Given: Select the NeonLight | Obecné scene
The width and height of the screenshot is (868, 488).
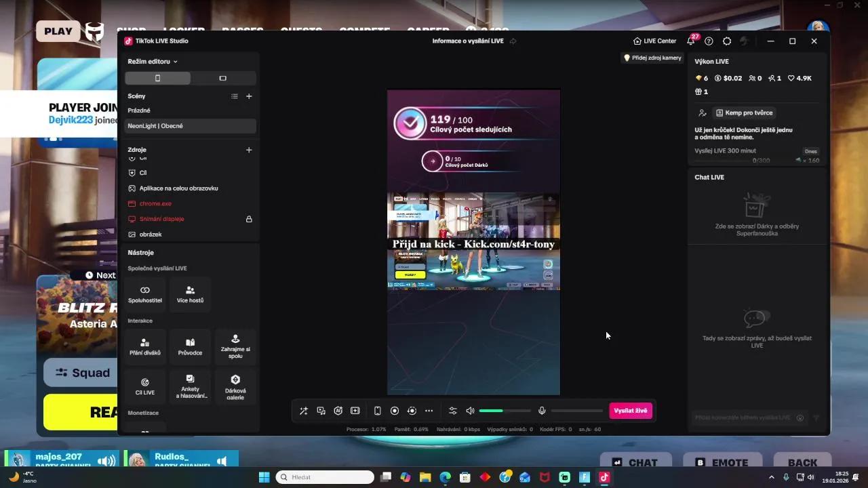Looking at the screenshot, I should tap(191, 126).
